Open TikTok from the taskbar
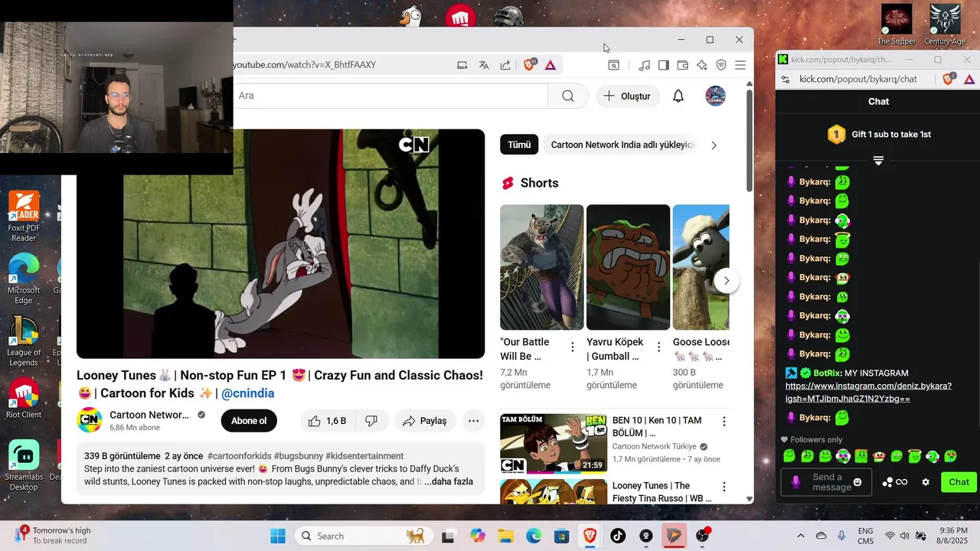The width and height of the screenshot is (980, 551). 618,536
